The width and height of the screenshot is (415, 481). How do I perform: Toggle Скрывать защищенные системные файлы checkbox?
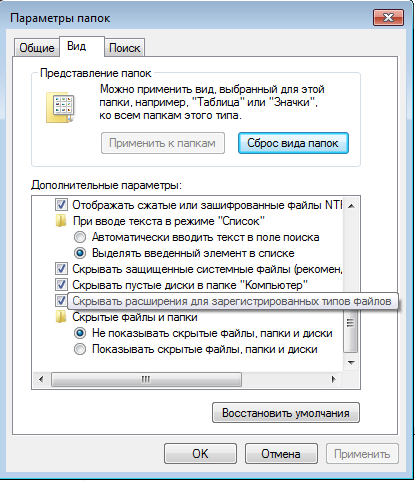click(x=61, y=269)
